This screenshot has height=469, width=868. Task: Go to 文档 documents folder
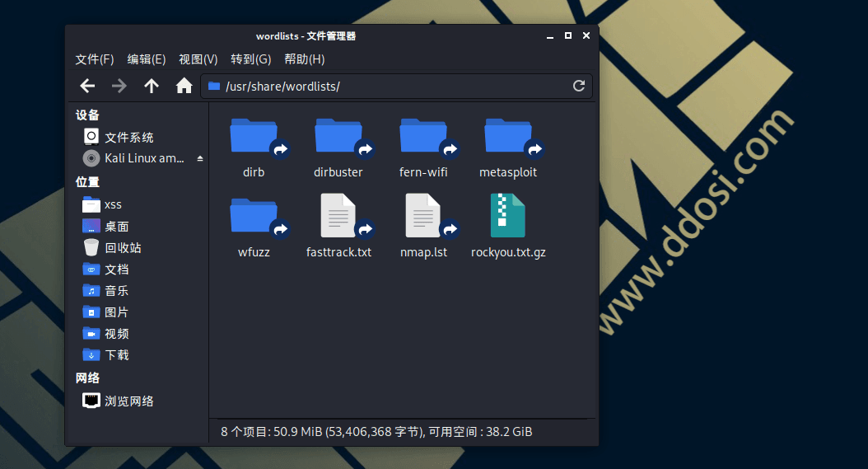pos(105,270)
